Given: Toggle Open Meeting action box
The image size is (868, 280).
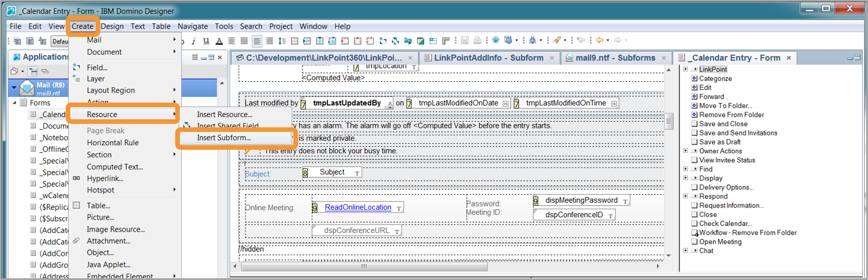Looking at the screenshot, I should pos(694,242).
